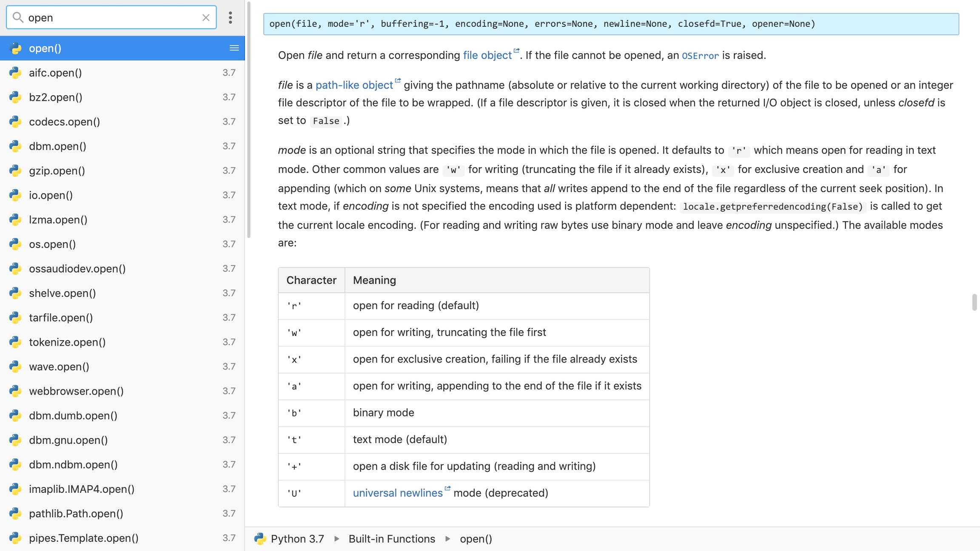This screenshot has height=551, width=980.
Task: Click Python icon next to os.open()
Action: pos(15,244)
